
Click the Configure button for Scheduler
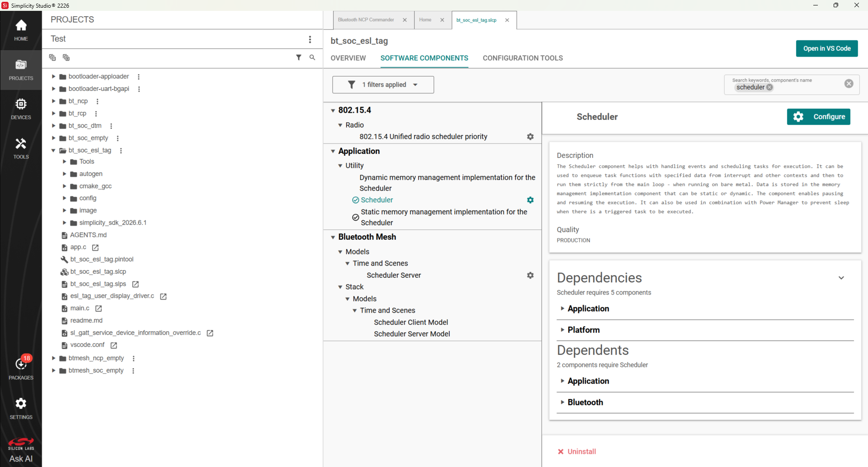[819, 117]
